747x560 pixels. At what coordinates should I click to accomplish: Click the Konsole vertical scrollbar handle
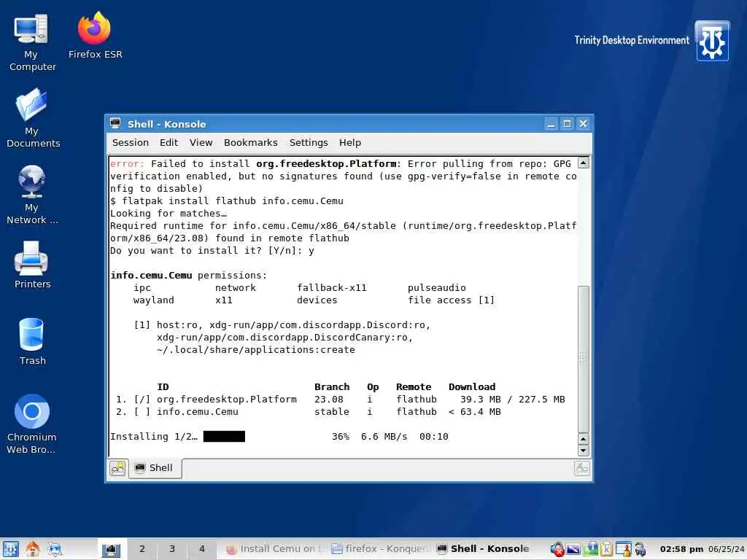(583, 358)
